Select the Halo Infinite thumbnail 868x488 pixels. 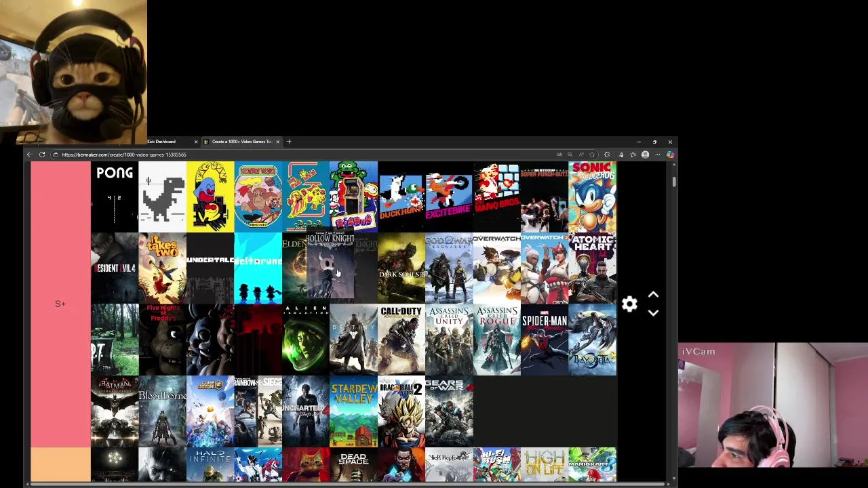coord(210,465)
